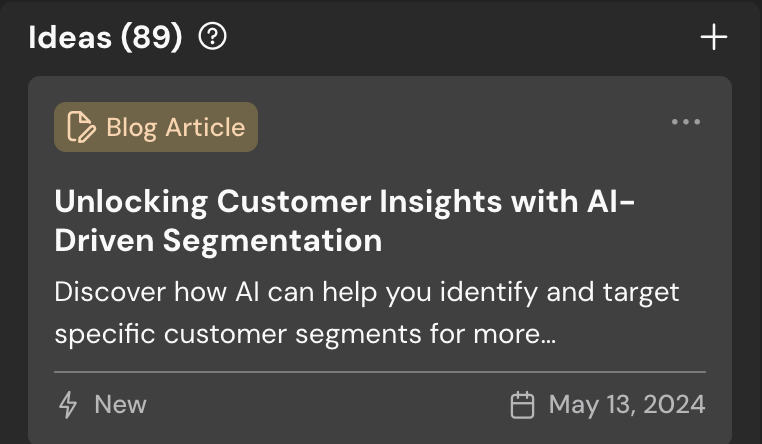Image resolution: width=762 pixels, height=444 pixels.
Task: Open the three-dot options menu on card
Action: (x=686, y=122)
